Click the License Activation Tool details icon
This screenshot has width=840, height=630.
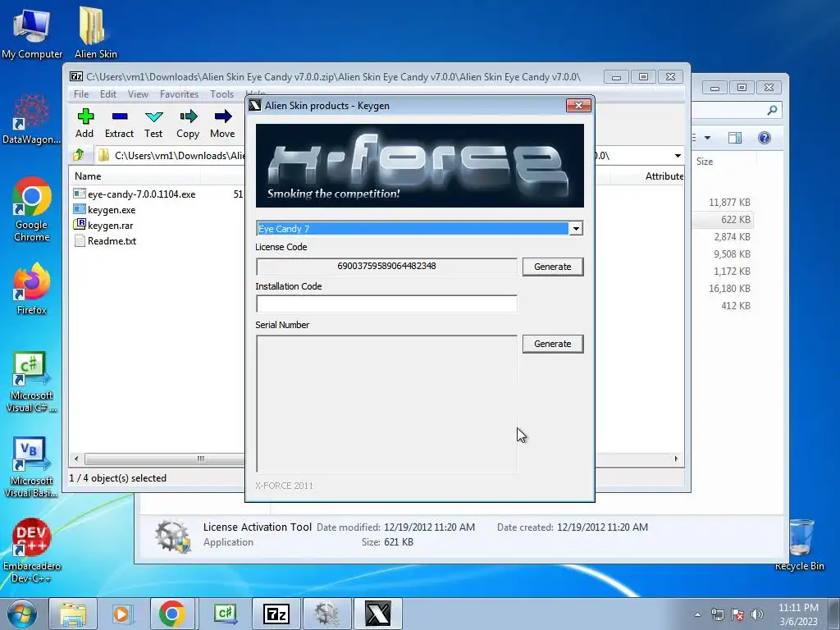[172, 536]
